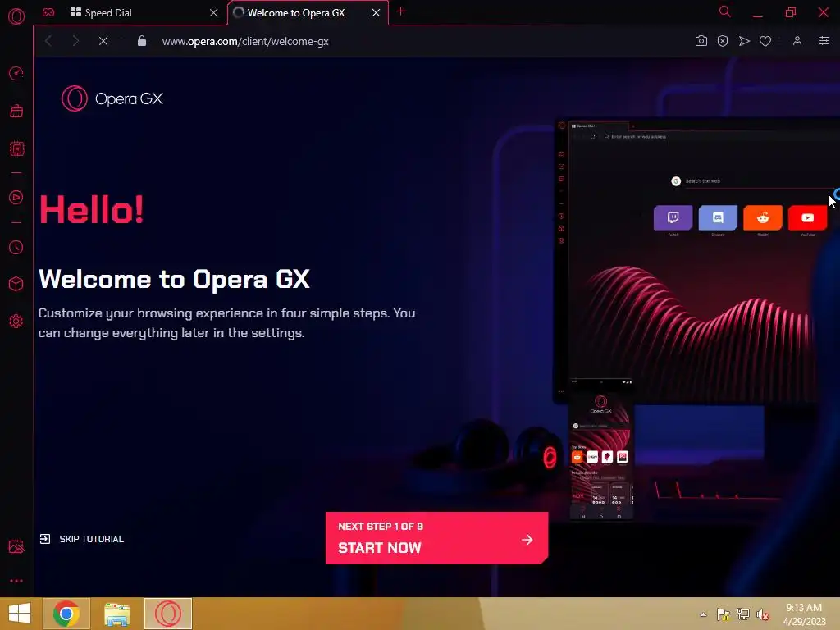Open the ad blocker shield icon
Image resolution: width=840 pixels, height=630 pixels.
pos(722,41)
